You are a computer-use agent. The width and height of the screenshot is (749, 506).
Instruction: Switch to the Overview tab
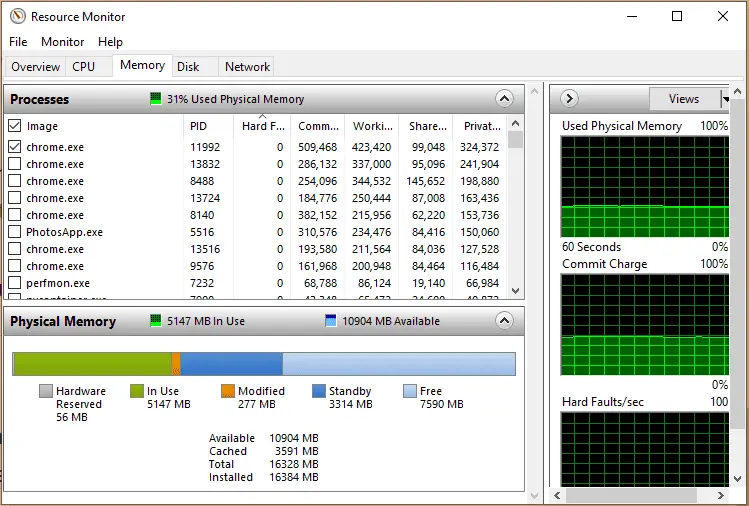pos(36,67)
